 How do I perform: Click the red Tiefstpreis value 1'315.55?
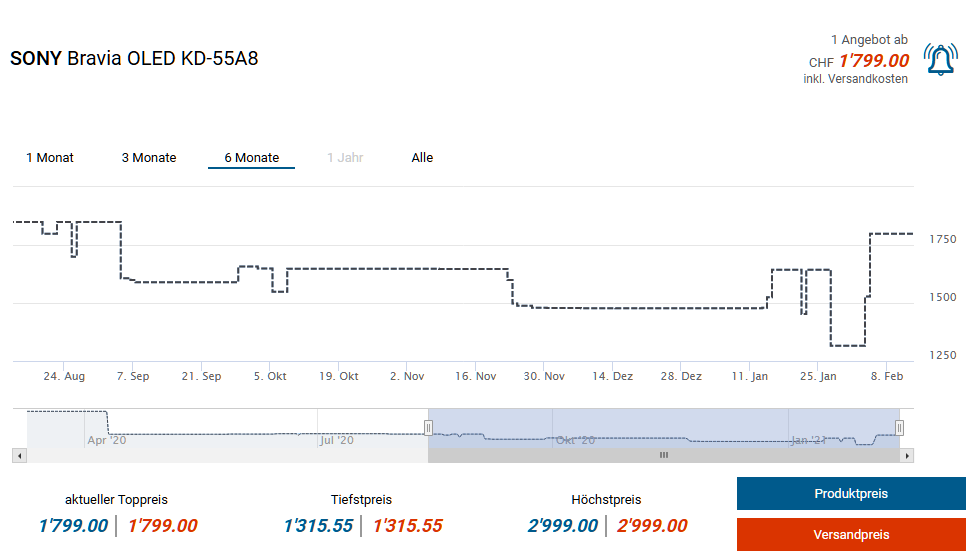point(407,526)
